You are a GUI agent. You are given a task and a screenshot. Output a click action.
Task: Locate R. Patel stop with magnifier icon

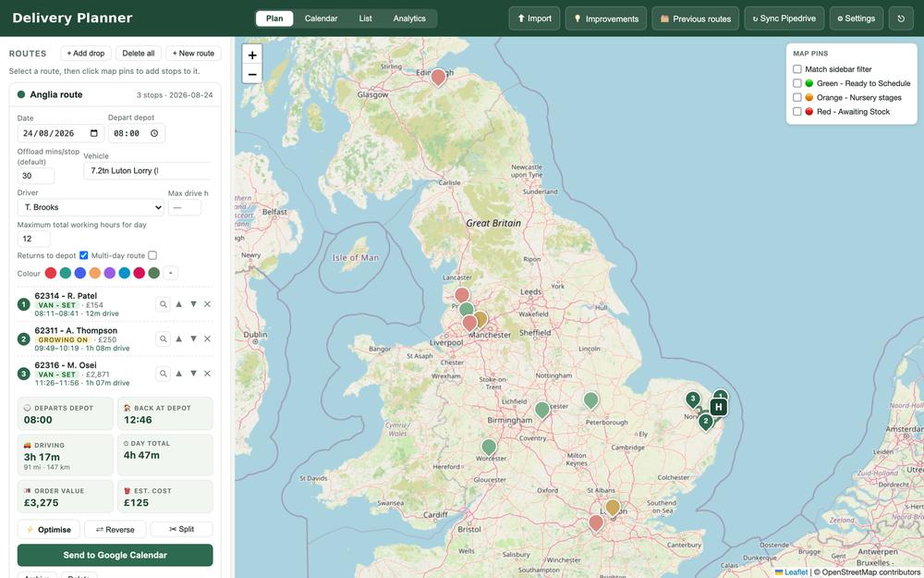(x=164, y=304)
